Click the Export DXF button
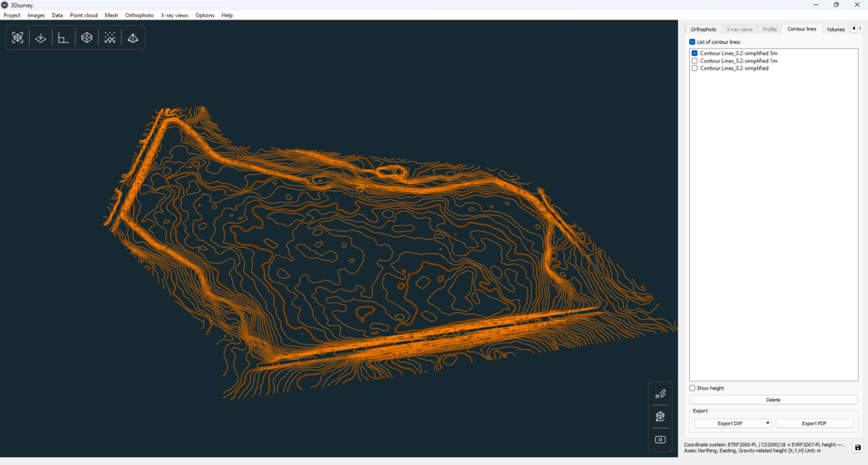This screenshot has width=868, height=465. [x=730, y=423]
